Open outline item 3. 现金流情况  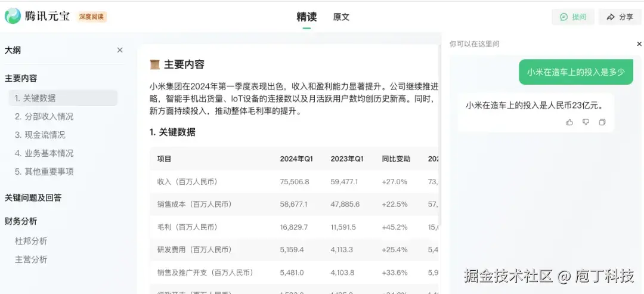tap(41, 135)
